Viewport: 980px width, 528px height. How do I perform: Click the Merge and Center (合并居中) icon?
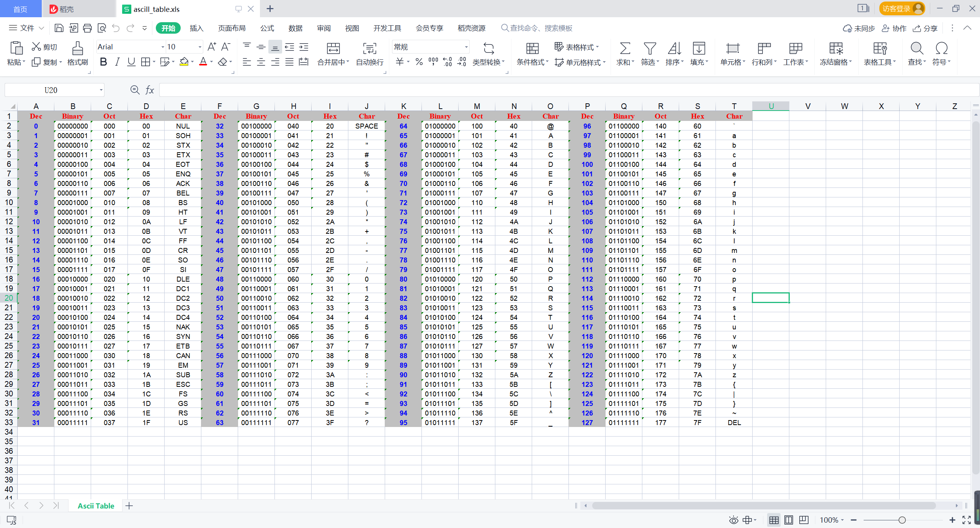333,49
